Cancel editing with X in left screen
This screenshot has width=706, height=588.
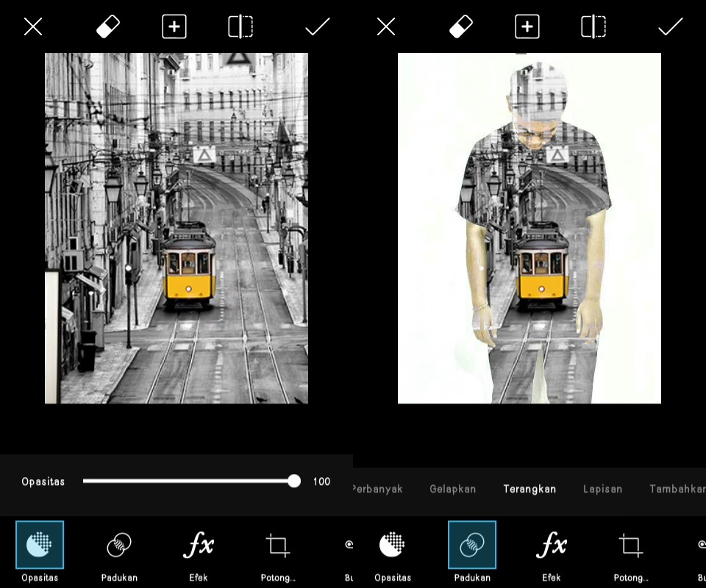click(x=33, y=26)
